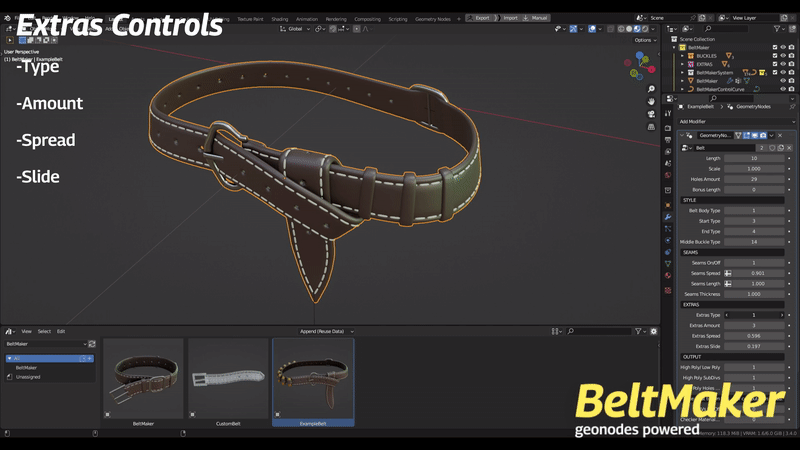Pin the properties editor context

click(x=792, y=107)
